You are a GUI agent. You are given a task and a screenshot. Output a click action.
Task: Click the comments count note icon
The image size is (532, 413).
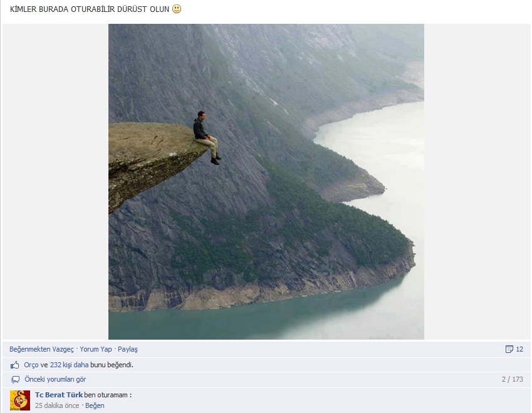(509, 349)
